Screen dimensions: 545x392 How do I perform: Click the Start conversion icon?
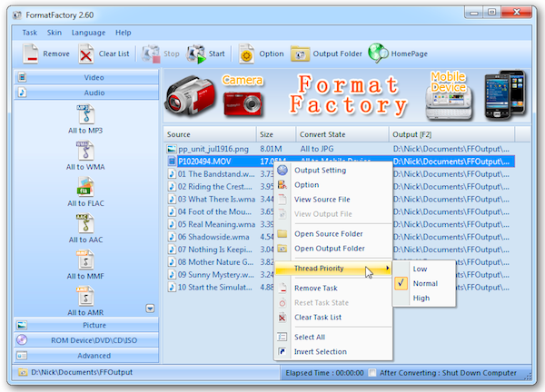tap(195, 54)
